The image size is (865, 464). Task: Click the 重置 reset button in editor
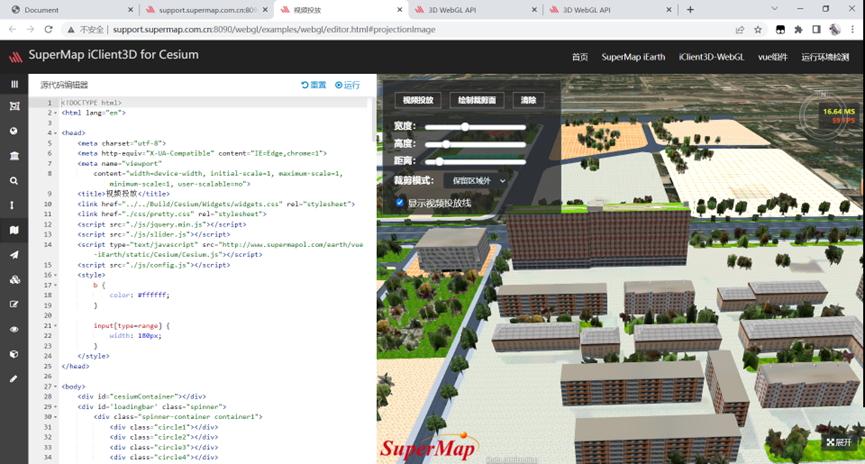click(313, 85)
